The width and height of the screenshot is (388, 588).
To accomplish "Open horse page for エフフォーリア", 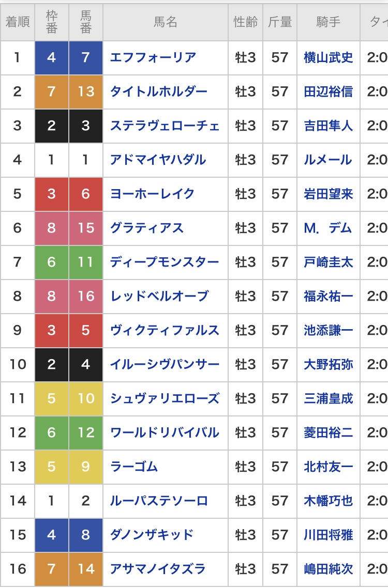I will click(153, 58).
